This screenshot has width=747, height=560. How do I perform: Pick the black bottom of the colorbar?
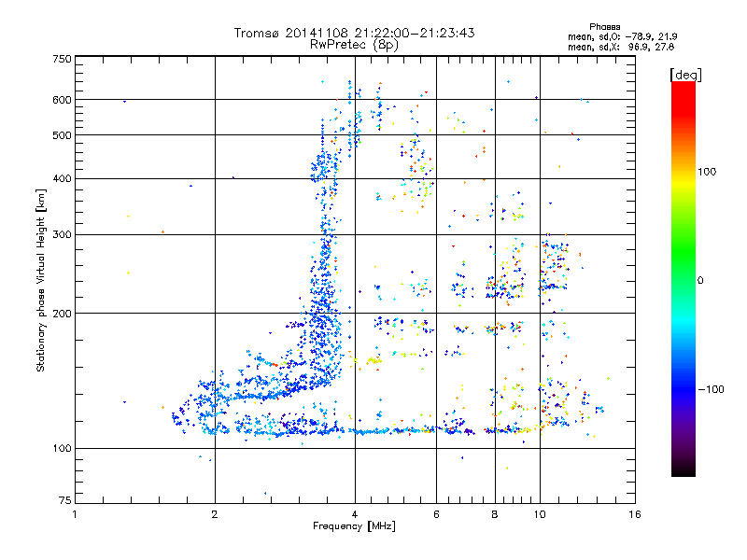point(684,471)
